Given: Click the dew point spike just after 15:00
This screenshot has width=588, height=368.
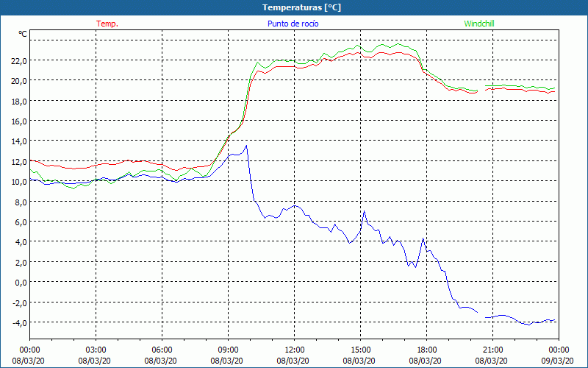Looking at the screenshot, I should point(364,211).
